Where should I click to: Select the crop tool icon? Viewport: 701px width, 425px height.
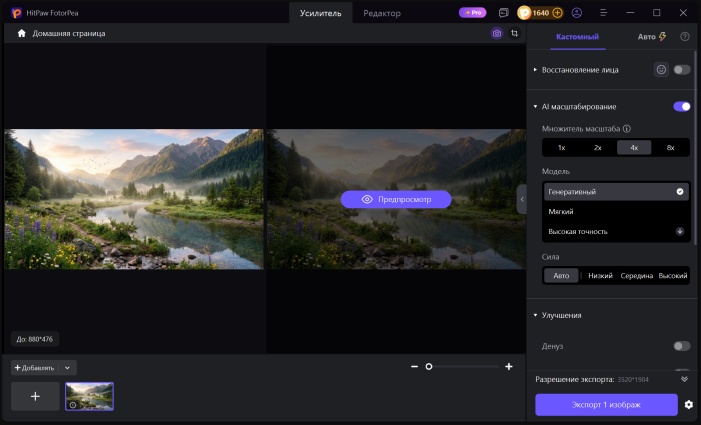pos(515,34)
